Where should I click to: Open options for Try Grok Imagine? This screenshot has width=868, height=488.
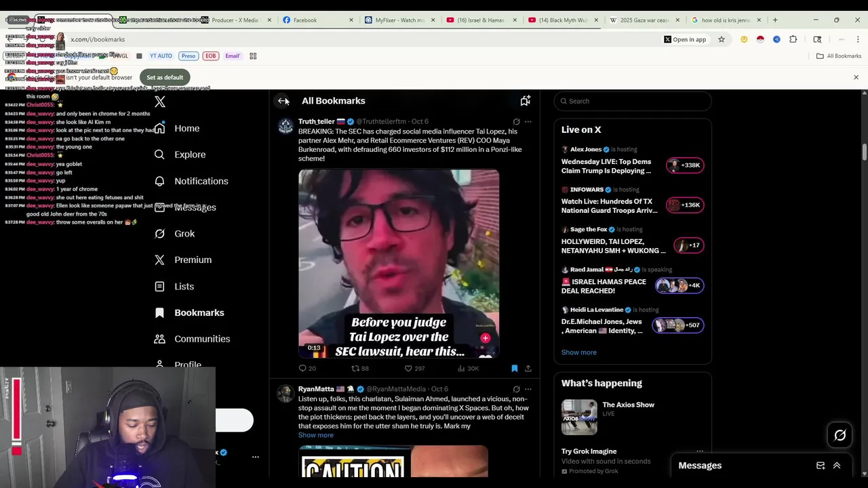tap(699, 451)
